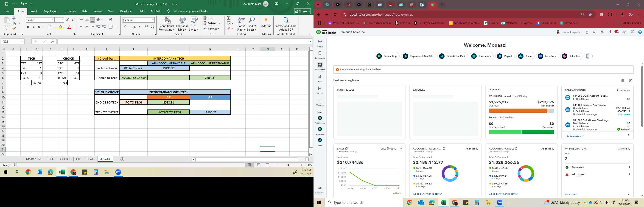Open Reports in QuickBooks sidebar
Viewport: 644px width, 207px height.
tap(320, 90)
